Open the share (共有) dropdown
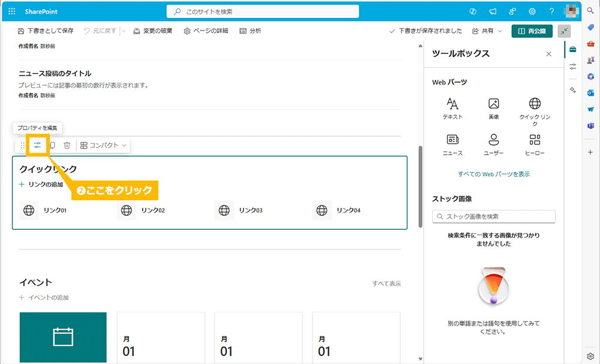Viewport: 600px width, 364px height. pos(487,31)
